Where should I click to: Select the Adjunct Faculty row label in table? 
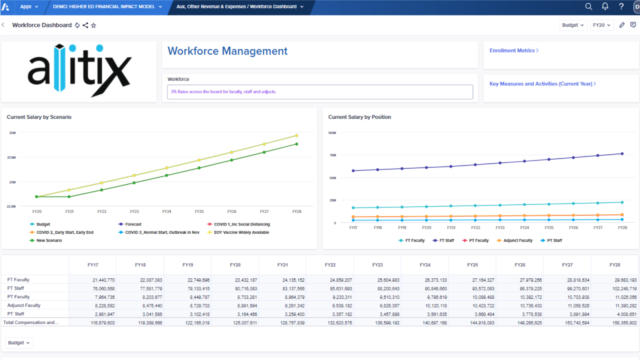click(24, 305)
